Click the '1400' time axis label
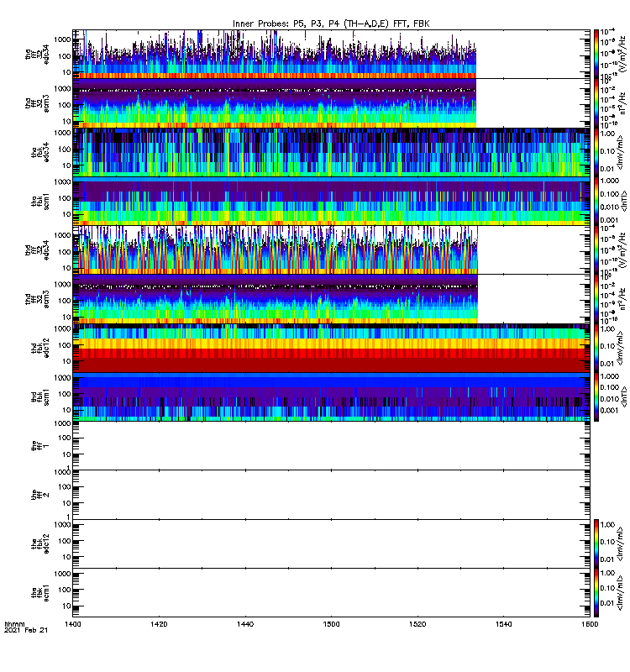Screen dimensions: 630x672 pos(73,624)
